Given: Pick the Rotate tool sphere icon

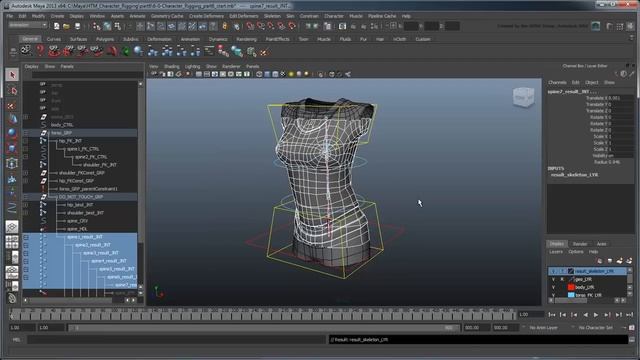Looking at the screenshot, I should (12, 133).
